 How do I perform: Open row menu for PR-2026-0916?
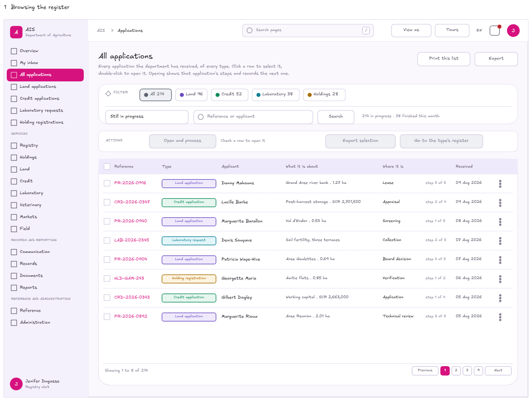coord(500,183)
